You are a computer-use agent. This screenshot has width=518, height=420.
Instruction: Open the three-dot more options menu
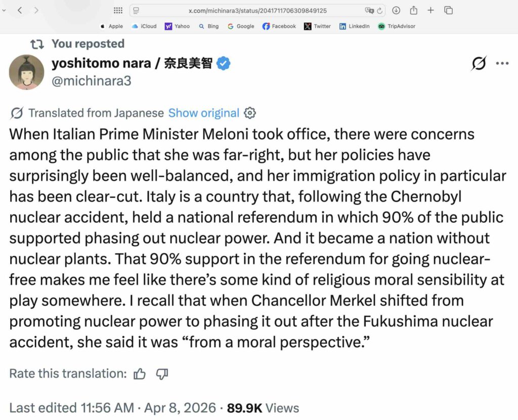click(502, 64)
